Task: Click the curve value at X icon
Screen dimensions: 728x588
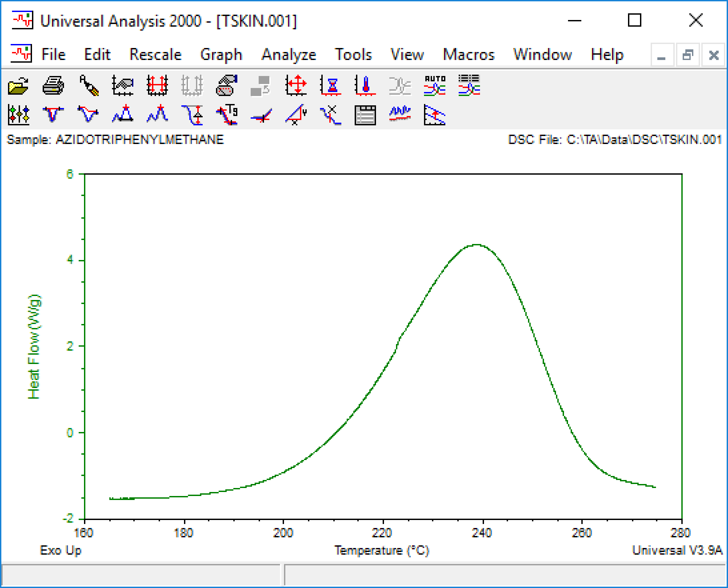Action: coord(331,115)
